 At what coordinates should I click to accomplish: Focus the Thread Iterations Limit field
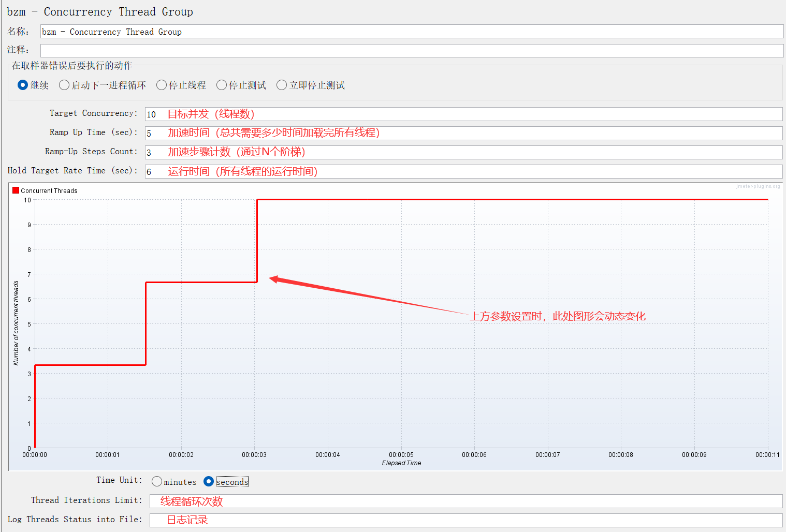click(466, 501)
